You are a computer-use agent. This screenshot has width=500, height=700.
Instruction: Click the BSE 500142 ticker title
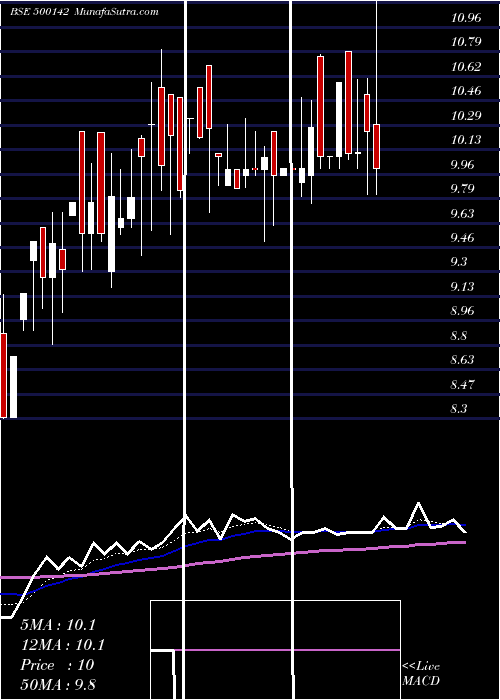point(39,12)
